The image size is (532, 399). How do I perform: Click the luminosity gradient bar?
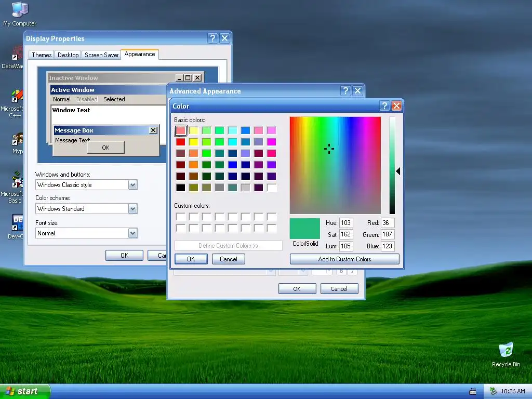[x=392, y=166]
